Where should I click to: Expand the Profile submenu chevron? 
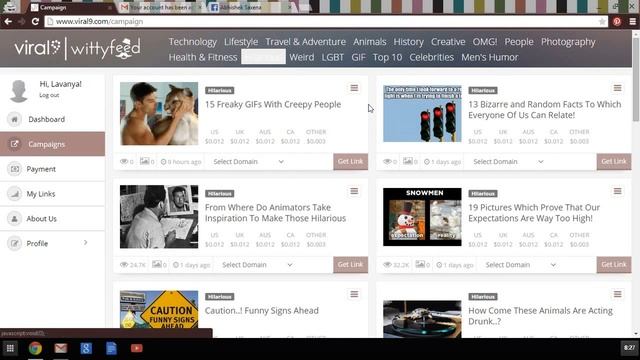point(85,243)
